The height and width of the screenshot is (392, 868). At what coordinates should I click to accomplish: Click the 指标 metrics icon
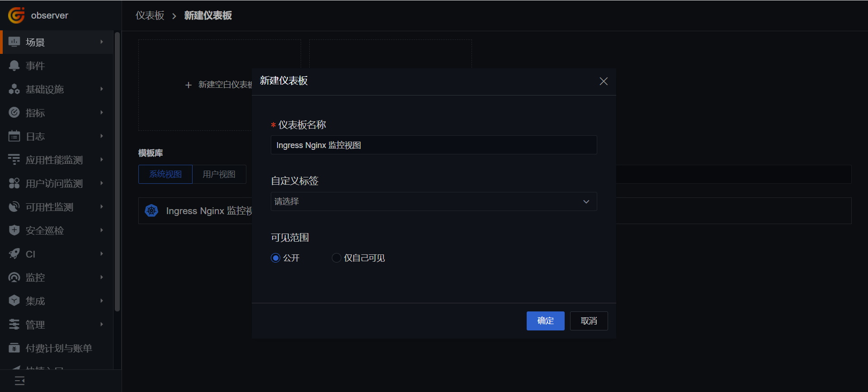(14, 113)
